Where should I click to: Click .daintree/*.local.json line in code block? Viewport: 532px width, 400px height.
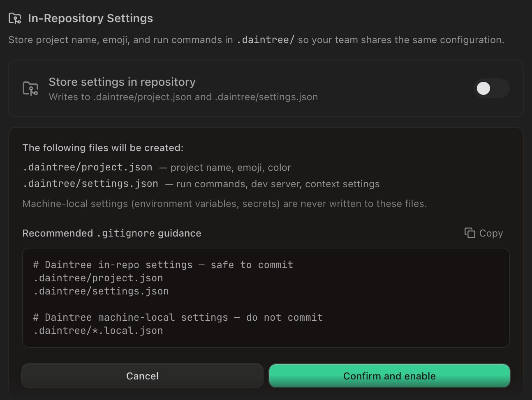click(x=98, y=331)
